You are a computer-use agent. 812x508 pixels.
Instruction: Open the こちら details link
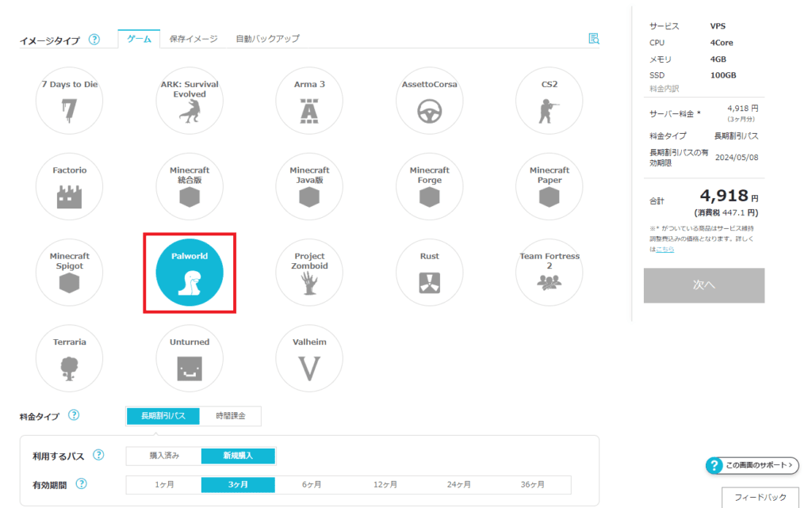coord(665,250)
